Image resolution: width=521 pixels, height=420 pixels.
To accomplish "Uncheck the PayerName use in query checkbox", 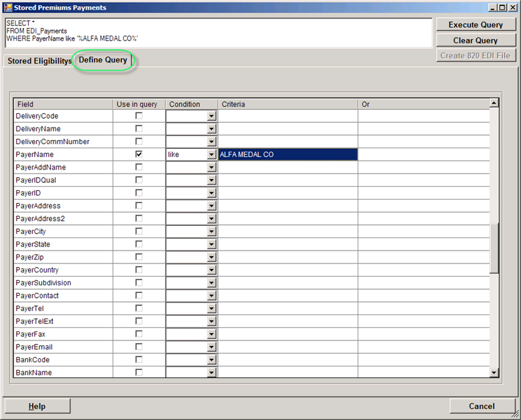I will coord(139,154).
